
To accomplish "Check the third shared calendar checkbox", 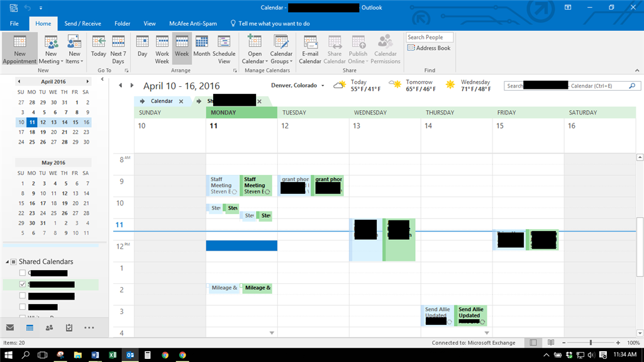I will [x=23, y=295].
